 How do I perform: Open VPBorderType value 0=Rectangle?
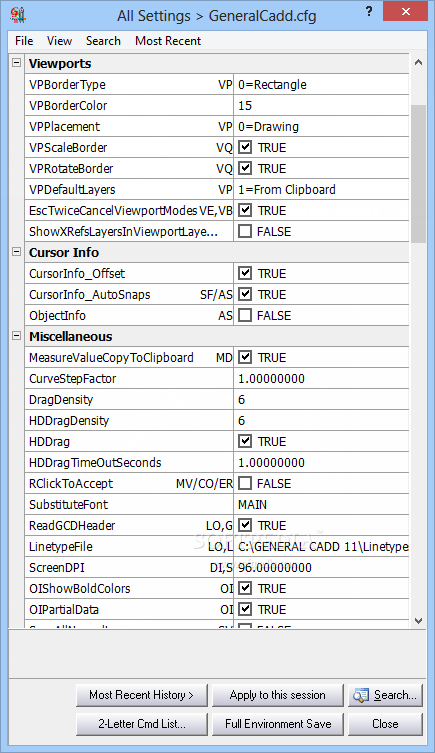click(x=321, y=85)
